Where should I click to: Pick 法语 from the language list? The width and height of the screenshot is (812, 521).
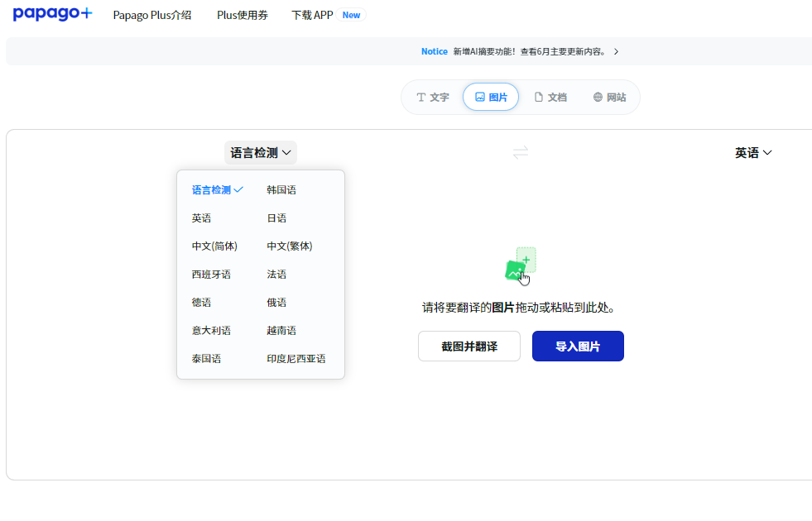pyautogui.click(x=276, y=275)
